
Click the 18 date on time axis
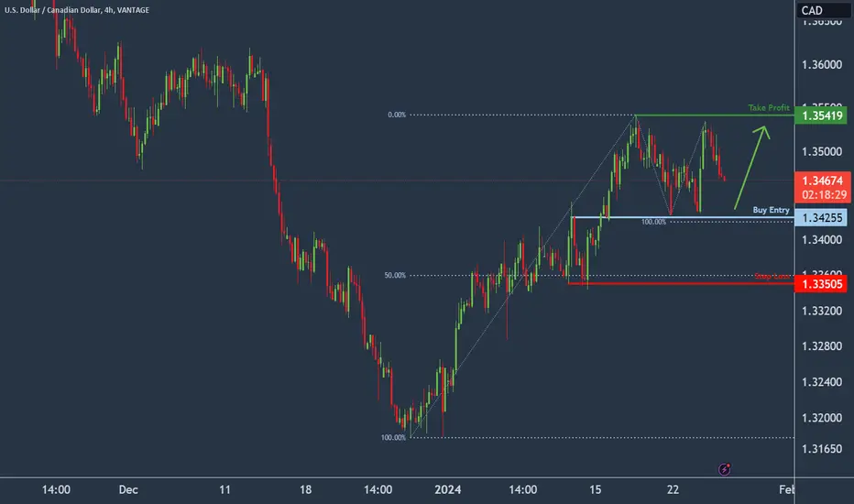tap(305, 490)
